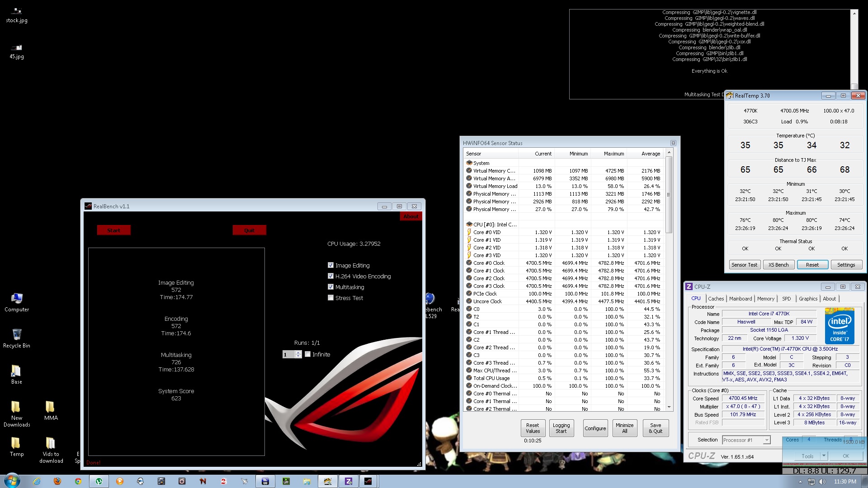This screenshot has height=488, width=868.
Task: Open the Memory tab in CPU-Z
Action: pyautogui.click(x=765, y=299)
